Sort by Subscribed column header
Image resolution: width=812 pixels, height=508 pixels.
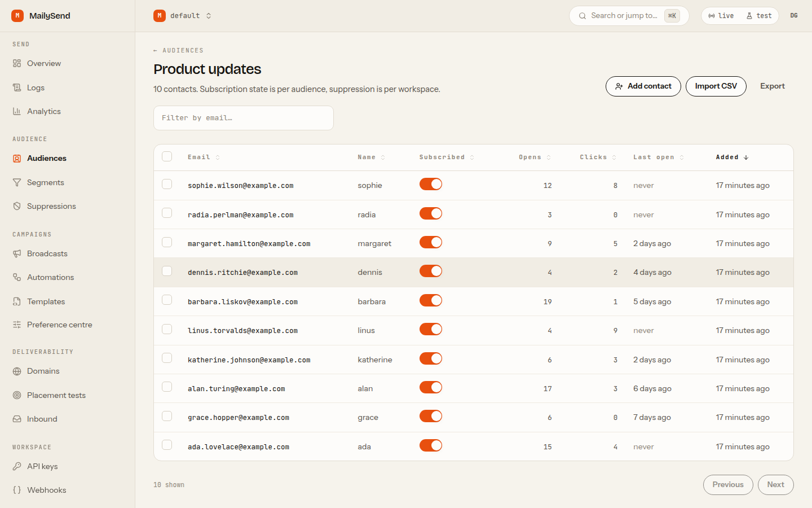447,157
